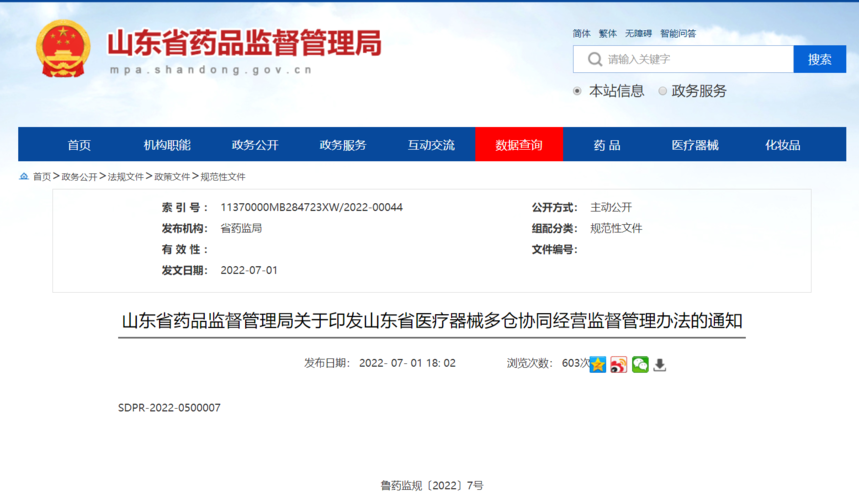Image resolution: width=859 pixels, height=502 pixels.
Task: Click the 山东省药品监督管理局 site title
Action: point(244,43)
